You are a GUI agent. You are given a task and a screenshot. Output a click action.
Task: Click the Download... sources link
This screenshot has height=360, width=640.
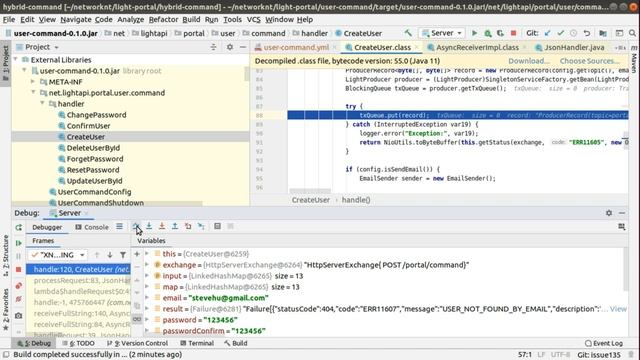click(x=529, y=61)
